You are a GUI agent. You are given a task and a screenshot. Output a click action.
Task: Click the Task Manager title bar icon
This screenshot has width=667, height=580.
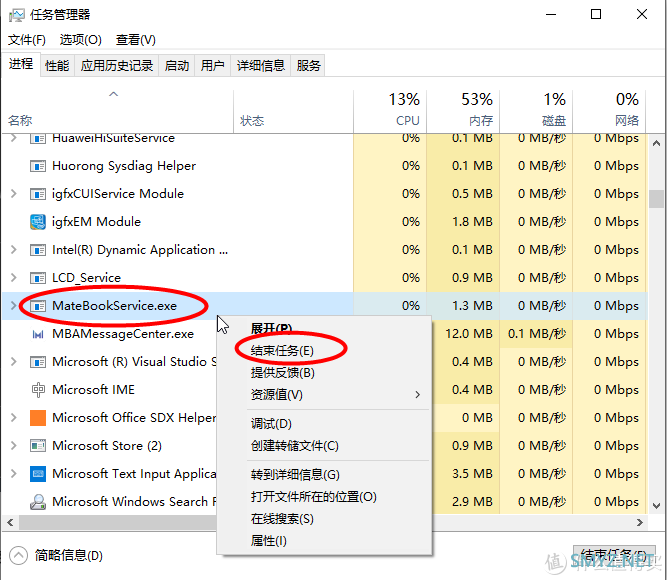[17, 15]
